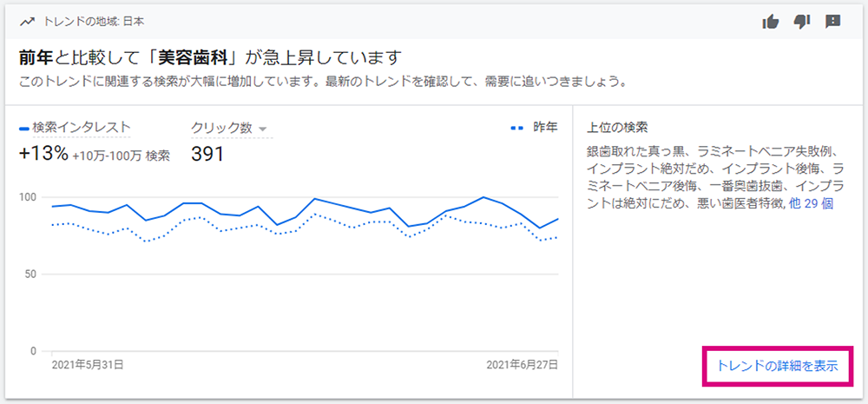868x404 pixels.
Task: Click the trending arrow icon beside トレンドの地域
Action: [28, 23]
